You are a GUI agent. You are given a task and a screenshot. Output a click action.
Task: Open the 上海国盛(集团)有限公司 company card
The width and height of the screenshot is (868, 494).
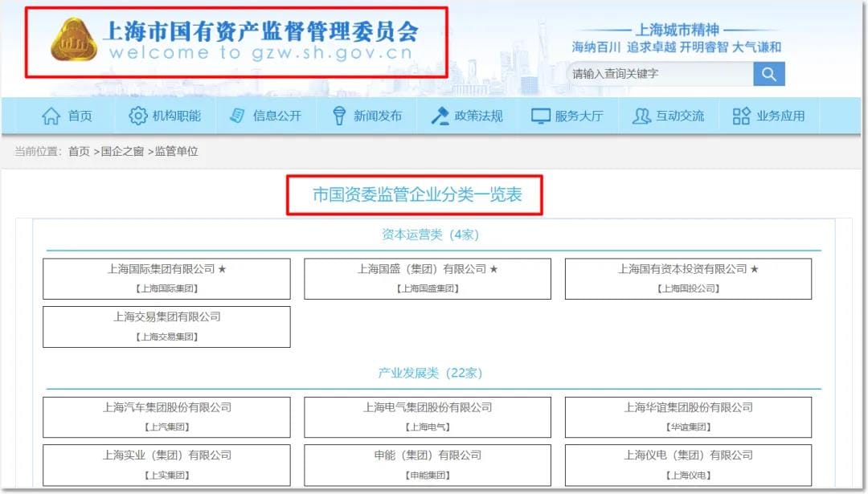tap(428, 279)
